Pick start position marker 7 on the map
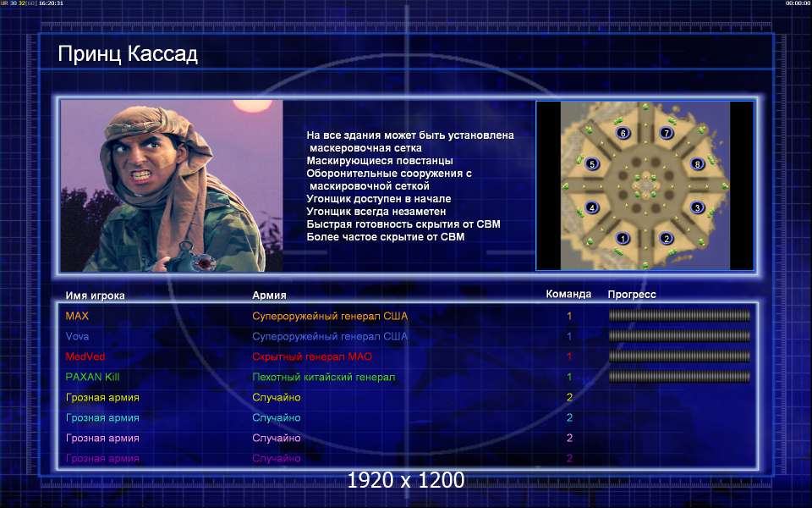 coord(667,133)
